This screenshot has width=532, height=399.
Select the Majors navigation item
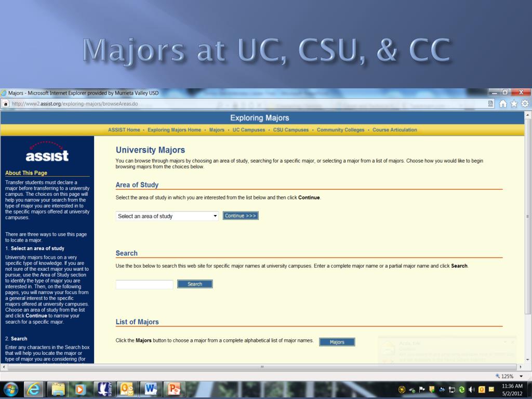217,130
